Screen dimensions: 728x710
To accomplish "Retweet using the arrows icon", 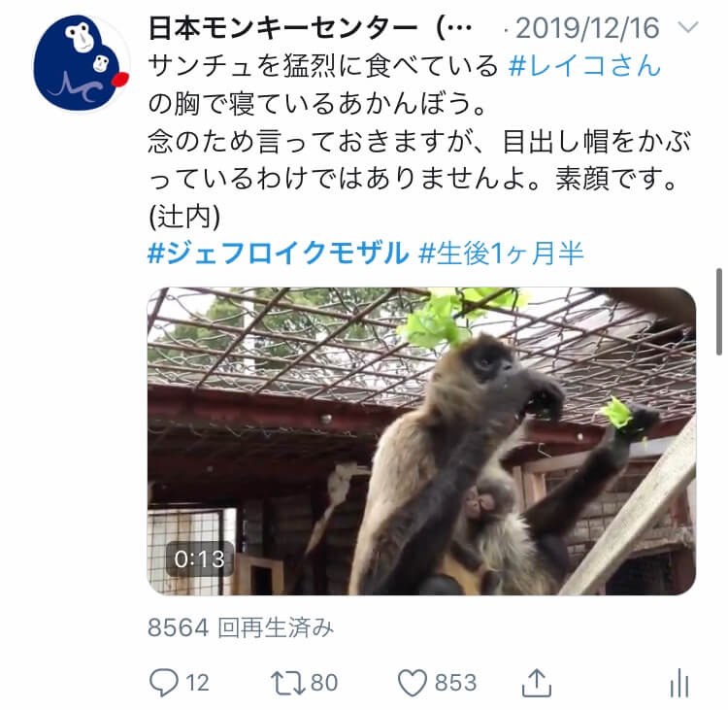I will point(287,683).
